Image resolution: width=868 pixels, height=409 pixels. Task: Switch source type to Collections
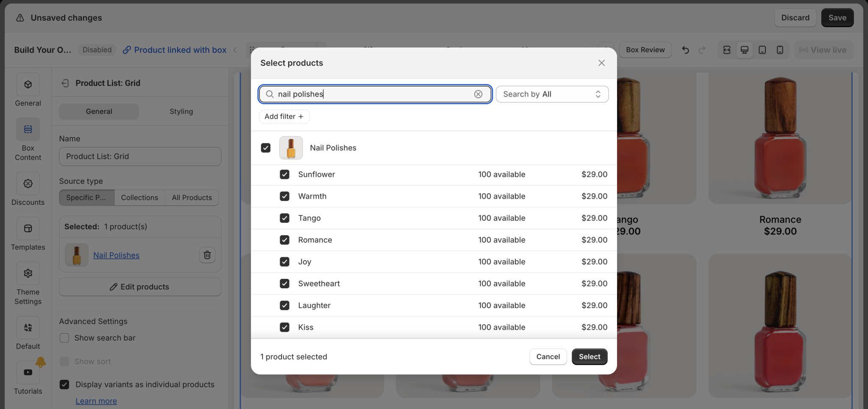point(139,198)
